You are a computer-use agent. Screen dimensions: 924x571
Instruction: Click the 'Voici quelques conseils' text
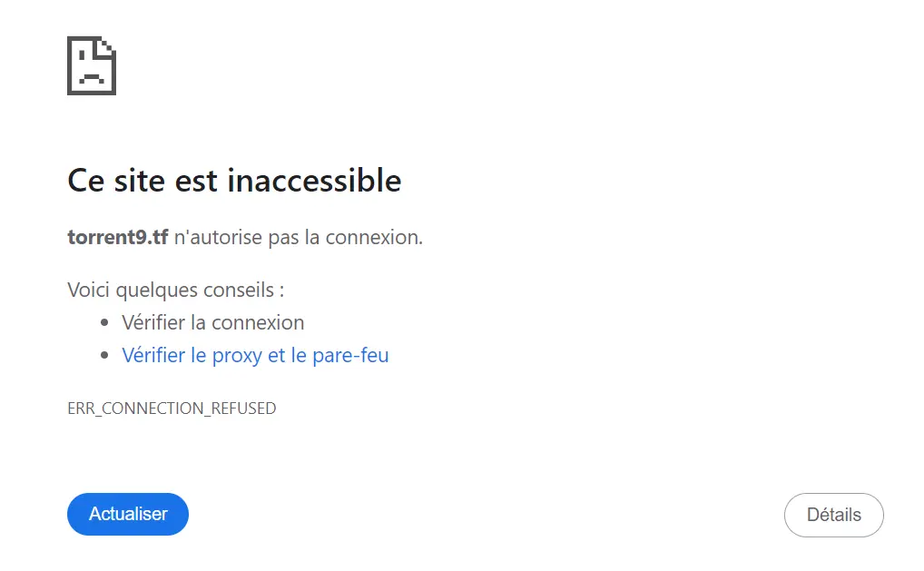click(x=175, y=290)
